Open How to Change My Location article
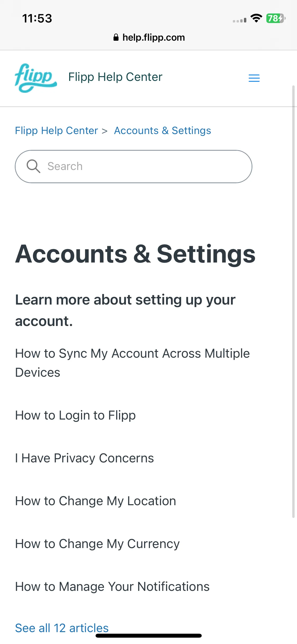This screenshot has height=644, width=297. (95, 501)
